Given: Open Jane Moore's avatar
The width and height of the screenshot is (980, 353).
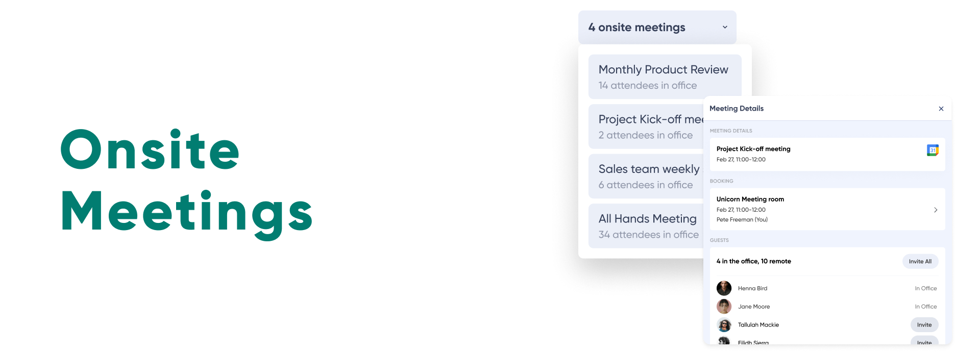Looking at the screenshot, I should click(x=724, y=307).
